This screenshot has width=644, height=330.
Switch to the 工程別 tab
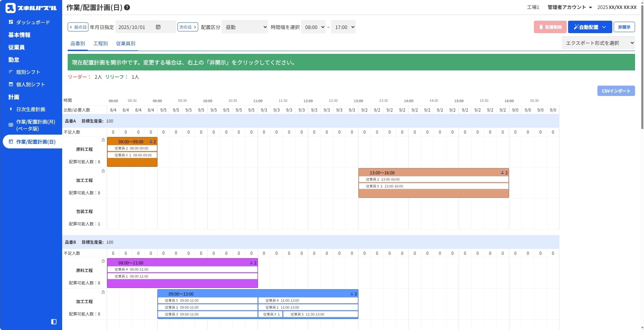100,43
